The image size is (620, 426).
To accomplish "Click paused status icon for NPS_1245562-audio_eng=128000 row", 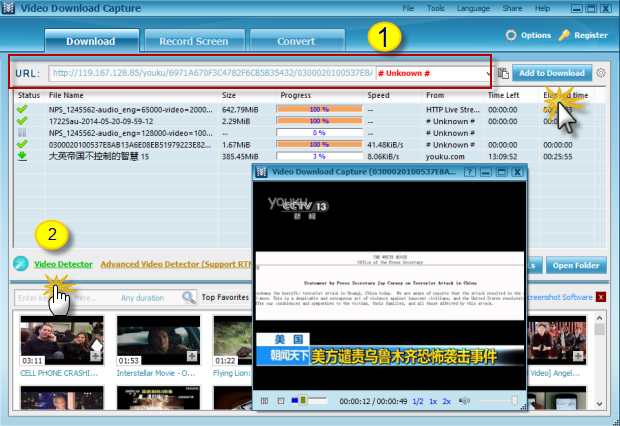I will click(x=22, y=133).
